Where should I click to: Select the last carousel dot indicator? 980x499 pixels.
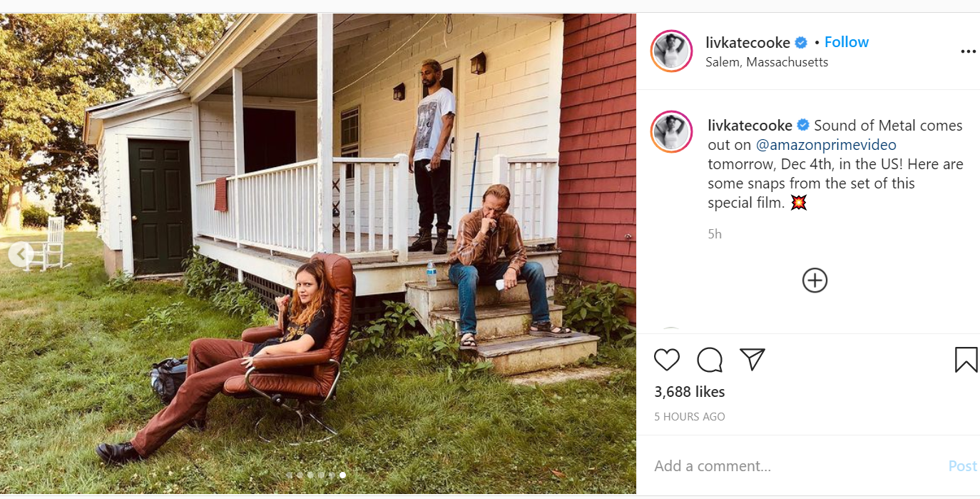click(x=343, y=475)
